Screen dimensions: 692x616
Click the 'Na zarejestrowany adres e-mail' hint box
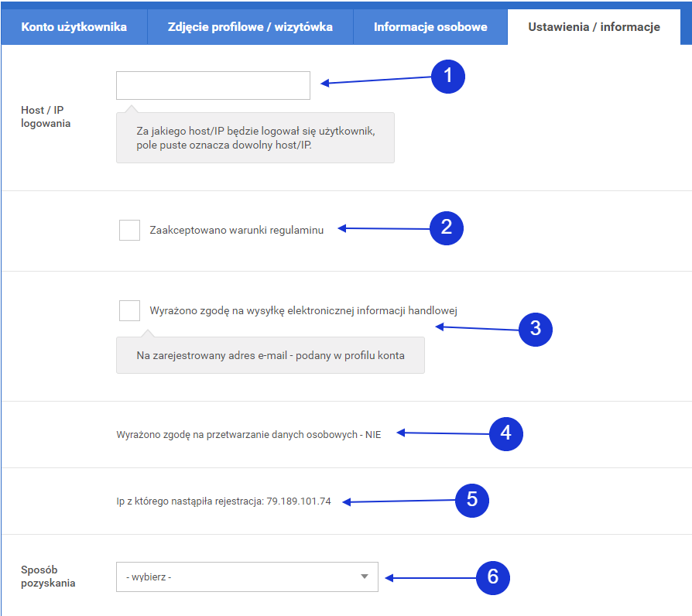click(x=270, y=356)
